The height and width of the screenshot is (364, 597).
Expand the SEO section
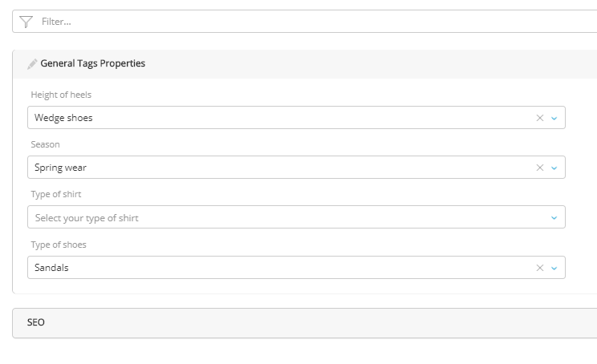tap(36, 322)
